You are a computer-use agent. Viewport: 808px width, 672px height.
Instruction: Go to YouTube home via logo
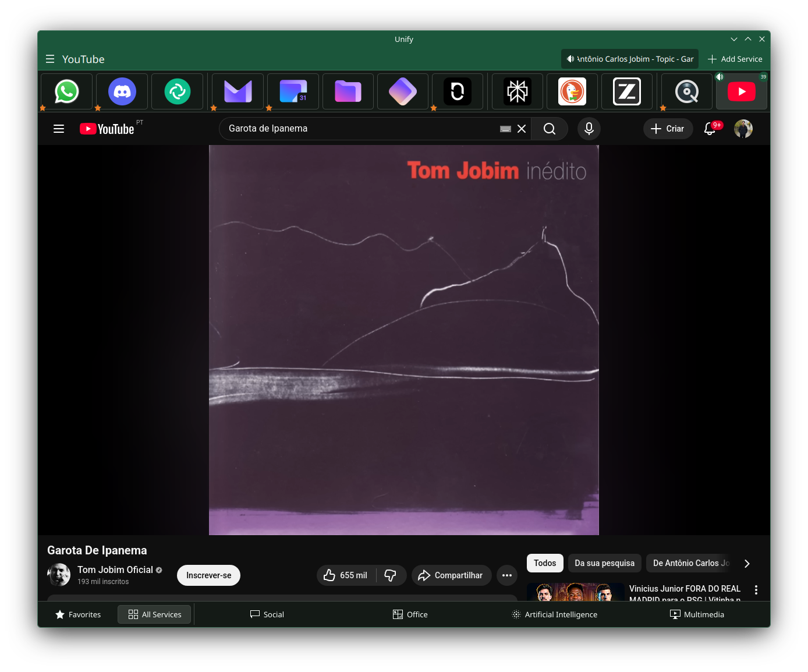point(107,129)
